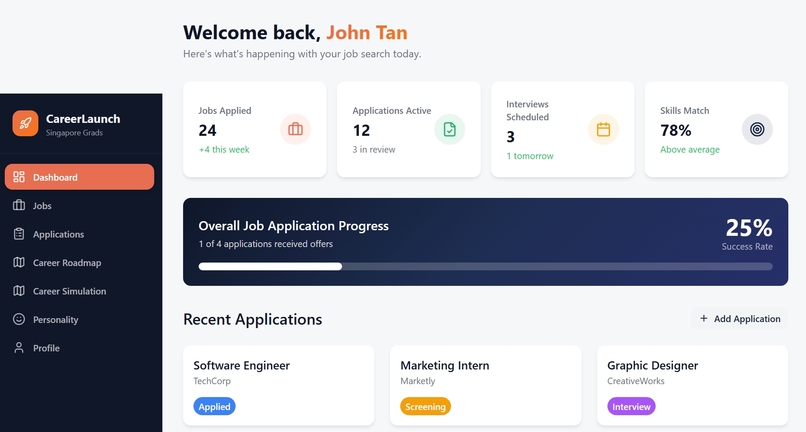
Task: Click the 1 tomorrow text
Action: coord(530,156)
